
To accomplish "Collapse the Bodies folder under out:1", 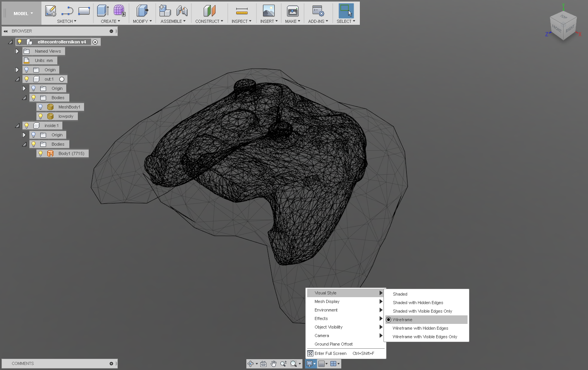I will point(24,98).
